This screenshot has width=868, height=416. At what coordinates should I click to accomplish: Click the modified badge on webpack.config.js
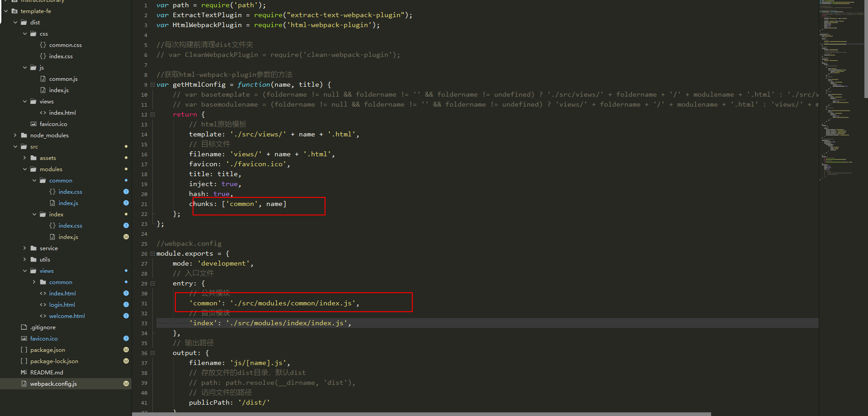(126, 383)
